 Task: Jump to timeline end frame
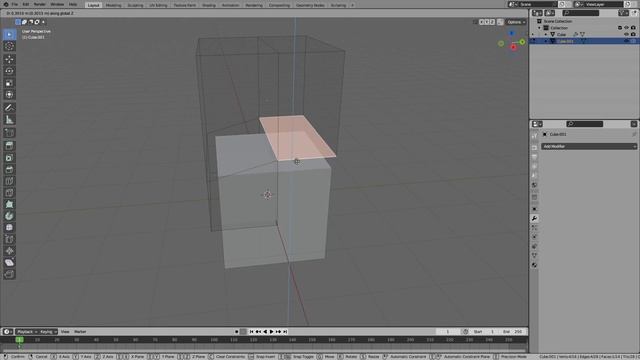(285, 332)
